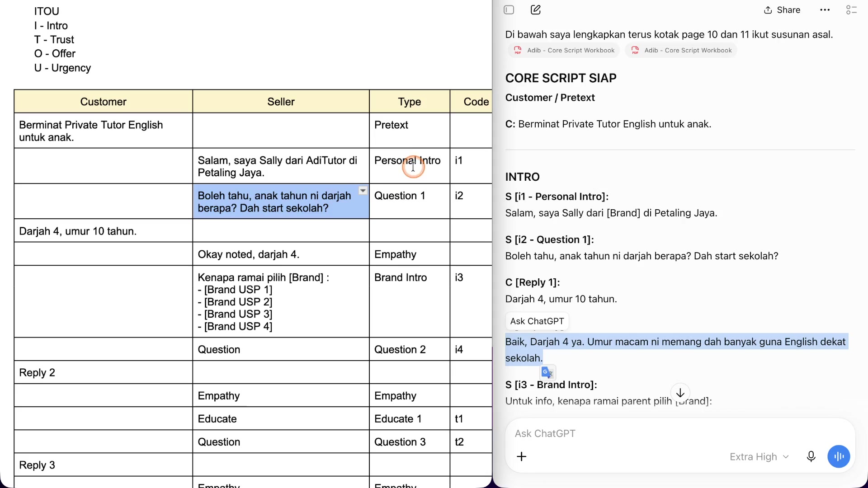Image resolution: width=868 pixels, height=488 pixels.
Task: Click the 'Kenapa ramai pilih [Brand]' cell
Action: [281, 302]
